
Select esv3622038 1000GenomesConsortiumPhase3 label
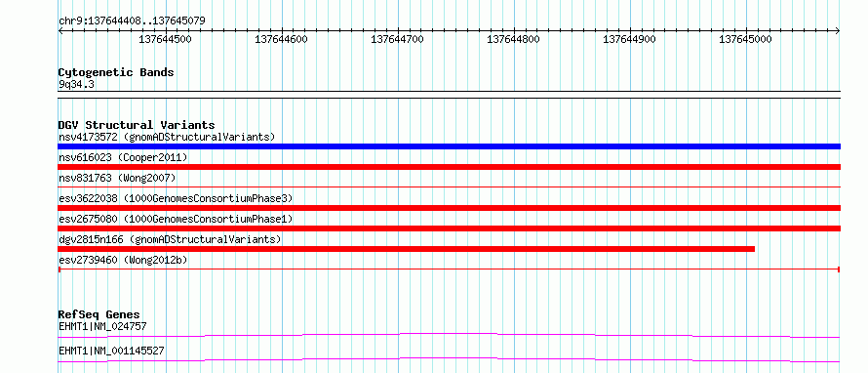click(176, 198)
